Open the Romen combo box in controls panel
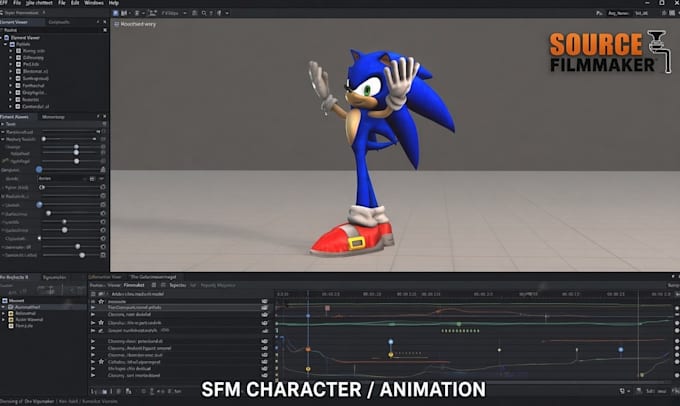This screenshot has height=406, width=680. (64, 179)
